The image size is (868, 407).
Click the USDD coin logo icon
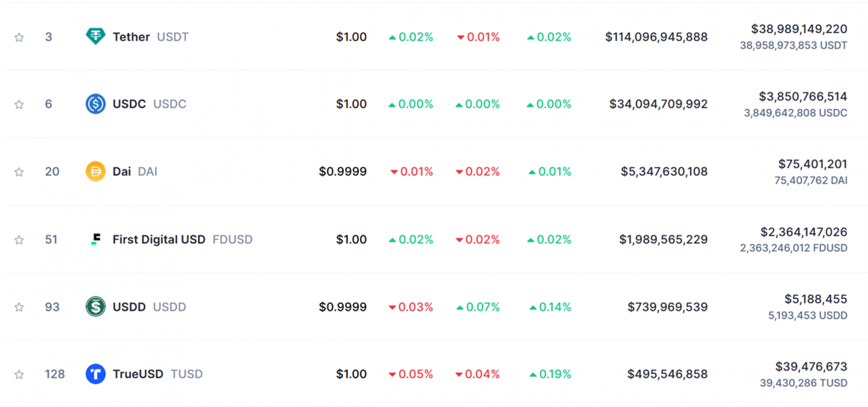95,307
